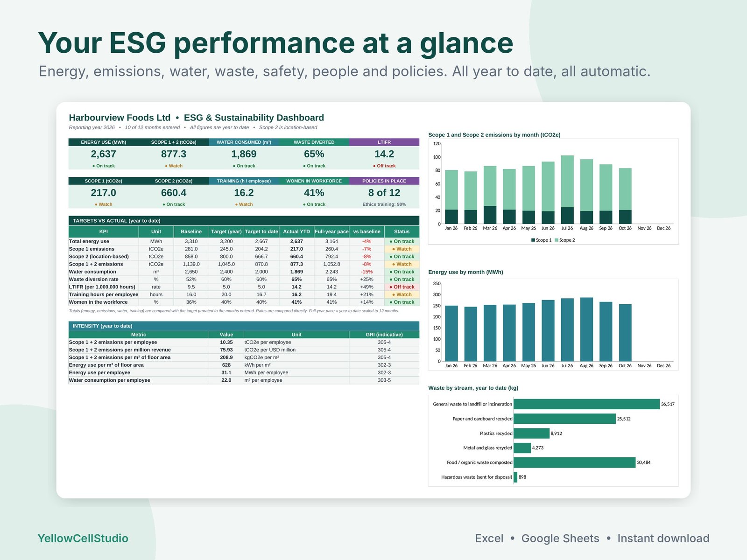
Task: Select the Hazardous waste value "898"
Action: [522, 477]
